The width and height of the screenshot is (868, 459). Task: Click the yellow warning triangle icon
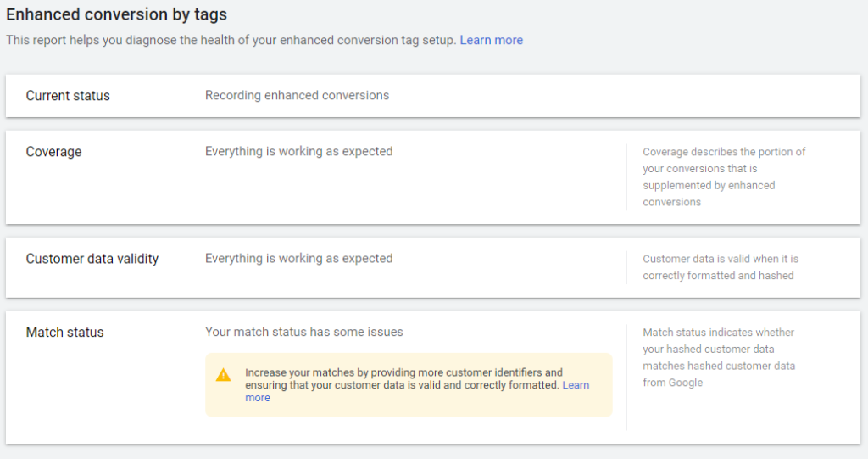tap(223, 375)
